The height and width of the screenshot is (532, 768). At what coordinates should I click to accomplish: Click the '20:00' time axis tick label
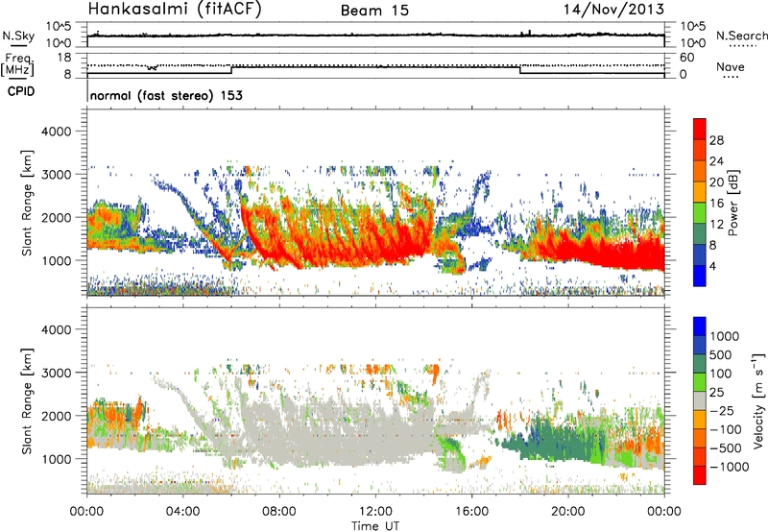[x=568, y=512]
